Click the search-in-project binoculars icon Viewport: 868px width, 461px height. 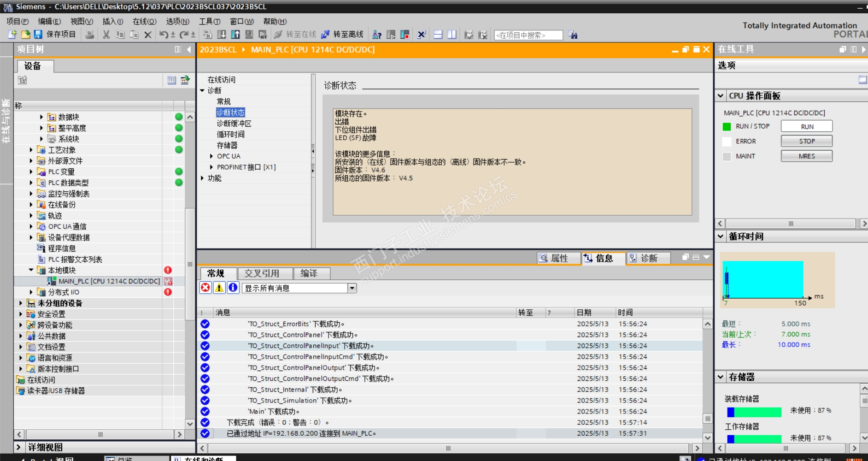click(573, 35)
